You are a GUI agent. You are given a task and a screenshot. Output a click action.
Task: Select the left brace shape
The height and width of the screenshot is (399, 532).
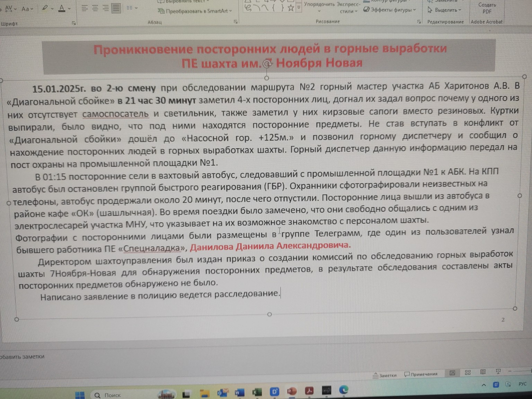tap(273, 8)
